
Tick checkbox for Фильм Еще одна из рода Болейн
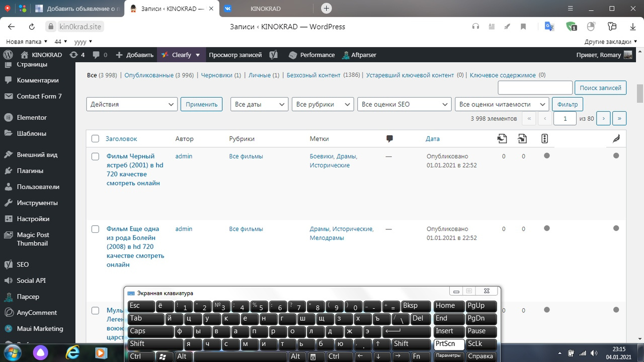point(95,229)
